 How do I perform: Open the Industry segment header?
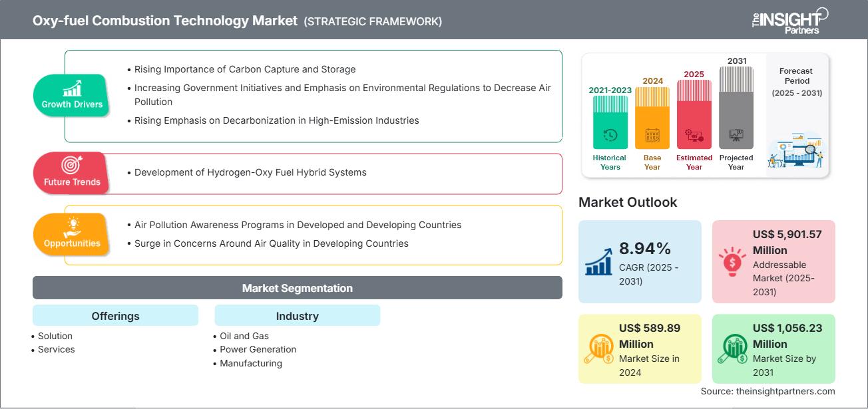click(298, 316)
